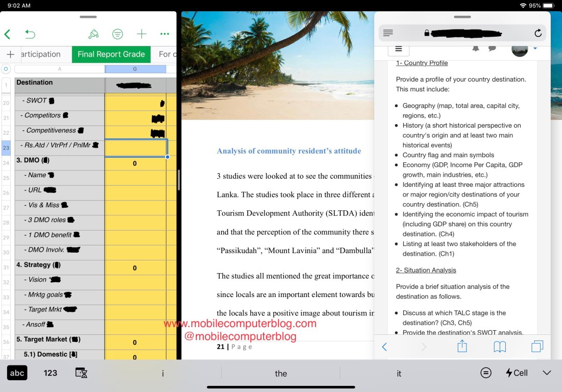The height and width of the screenshot is (392, 562).
Task: Show Safari bookmarks
Action: click(500, 347)
